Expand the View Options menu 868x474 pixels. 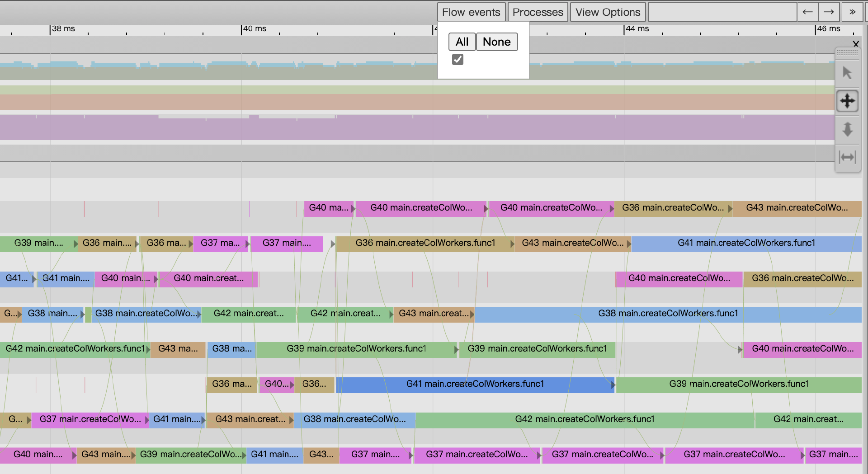point(608,12)
